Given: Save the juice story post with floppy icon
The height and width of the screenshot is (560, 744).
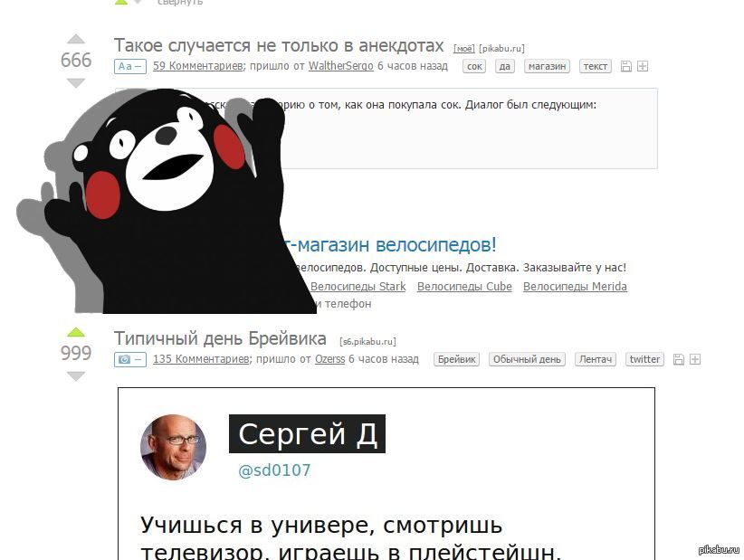Looking at the screenshot, I should 626,66.
